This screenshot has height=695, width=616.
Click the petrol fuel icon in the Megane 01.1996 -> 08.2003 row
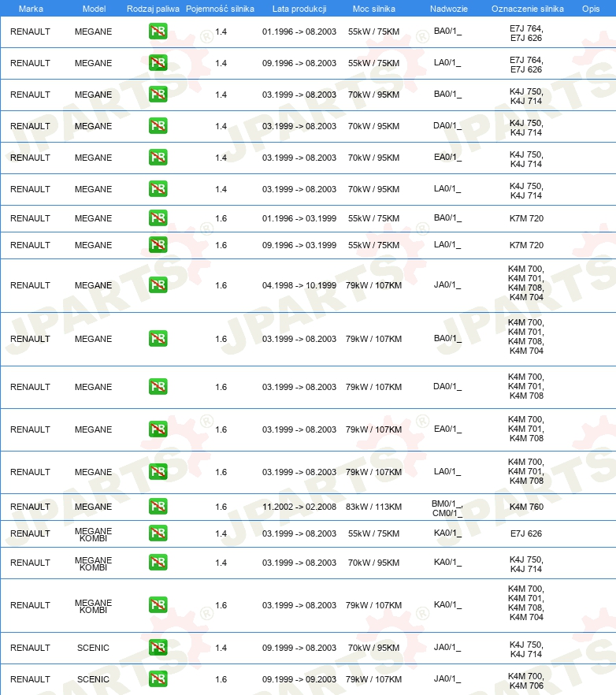tap(158, 32)
